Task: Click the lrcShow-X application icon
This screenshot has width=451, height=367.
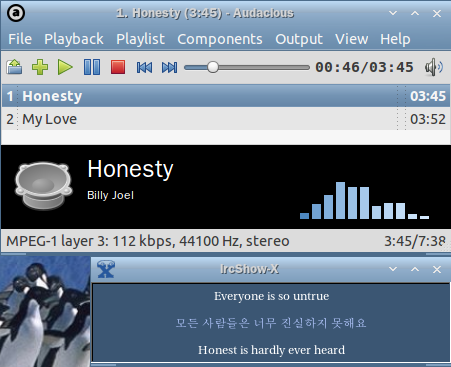Action: [x=106, y=269]
